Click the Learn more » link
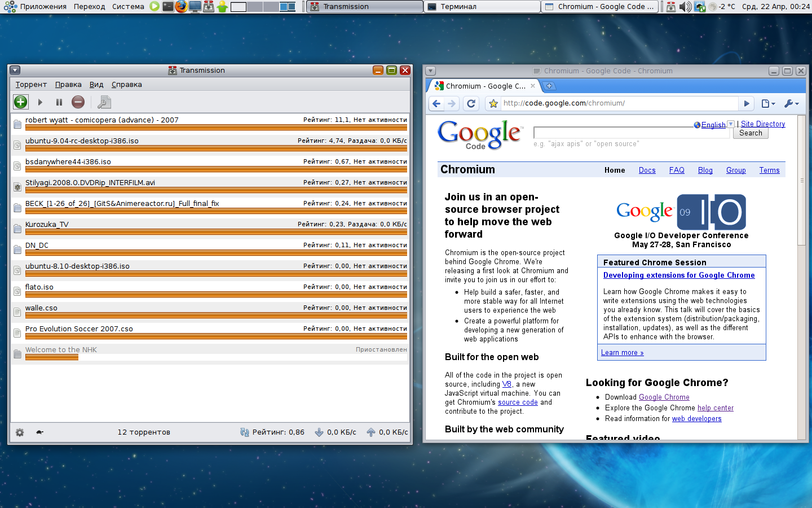Image resolution: width=812 pixels, height=508 pixels. tap(622, 353)
